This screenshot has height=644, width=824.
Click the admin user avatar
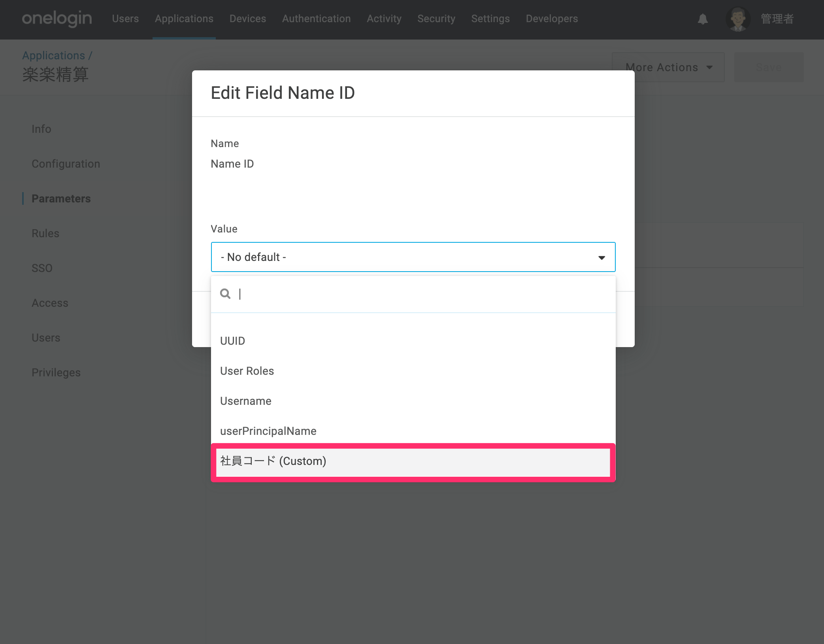tap(738, 19)
